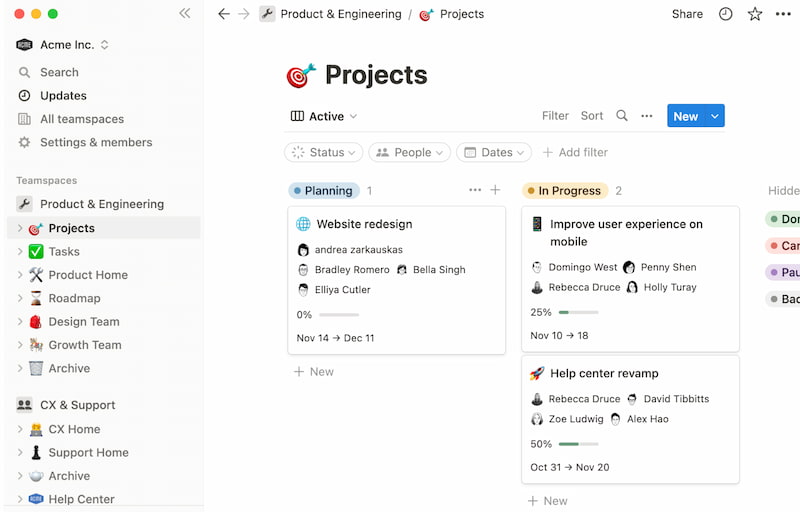Click the wastebasket icon of Product Archive
800x512 pixels.
[36, 368]
